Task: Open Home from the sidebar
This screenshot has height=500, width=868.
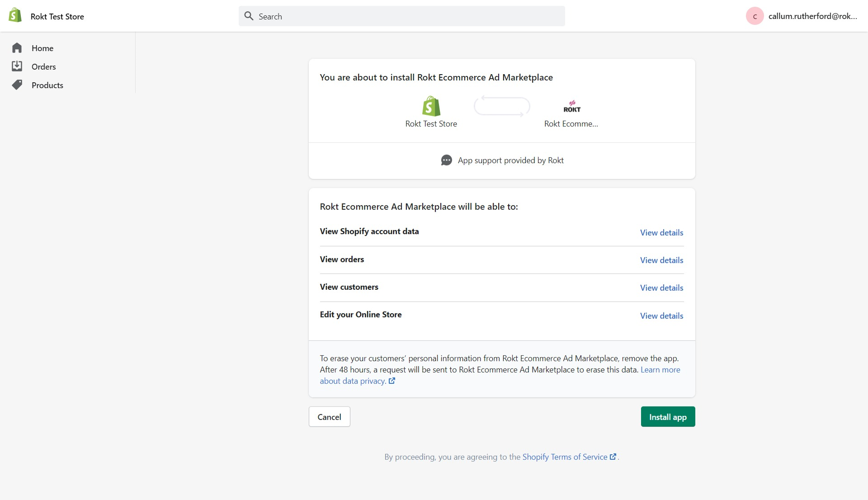Action: click(42, 48)
